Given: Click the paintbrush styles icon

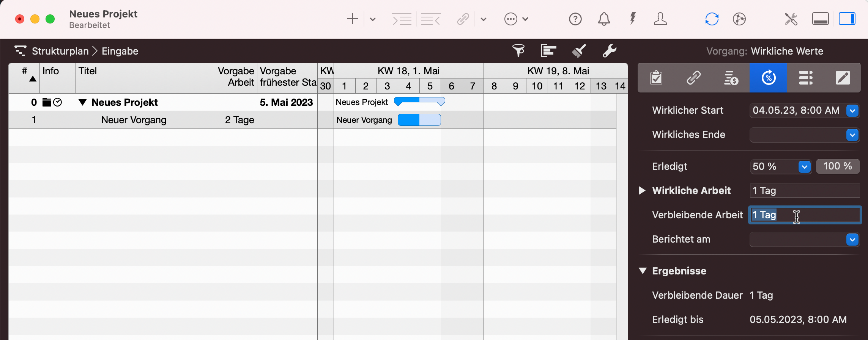Looking at the screenshot, I should [x=579, y=50].
